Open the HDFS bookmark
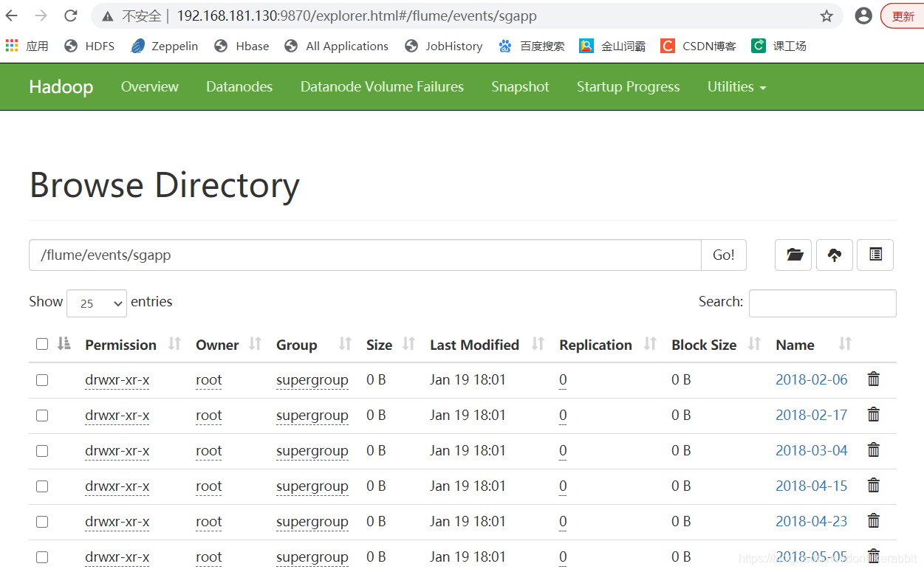 89,46
